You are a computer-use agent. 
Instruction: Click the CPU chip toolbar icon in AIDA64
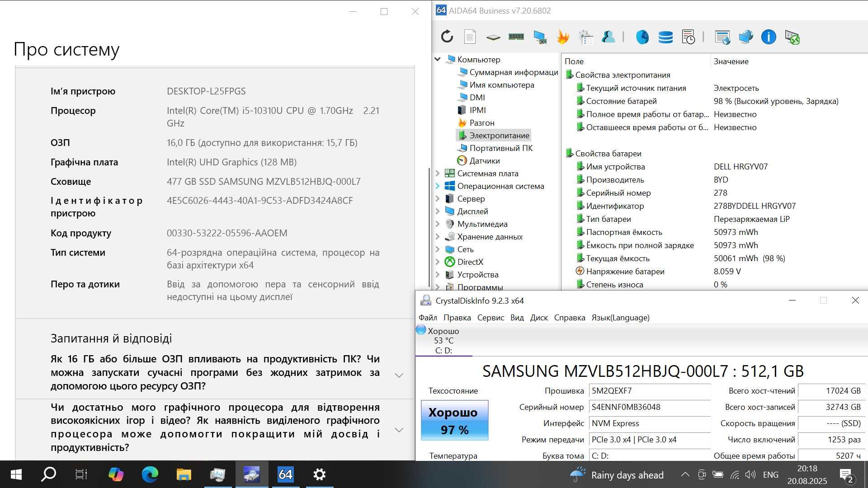click(x=493, y=37)
